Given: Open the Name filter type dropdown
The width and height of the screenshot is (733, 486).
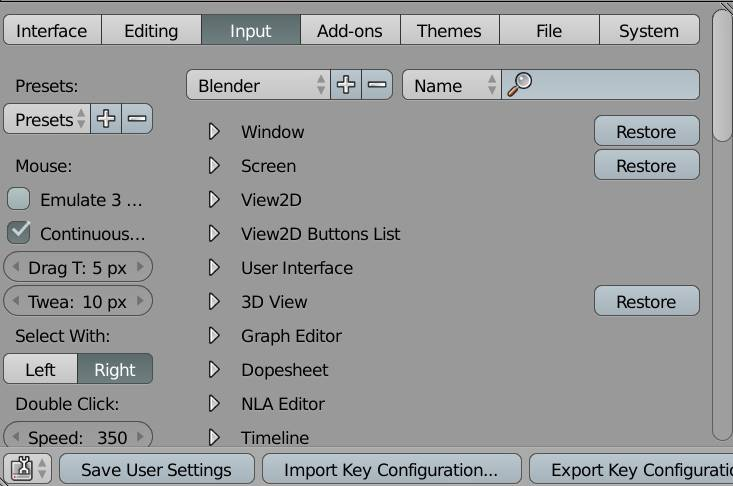Looking at the screenshot, I should pos(451,85).
